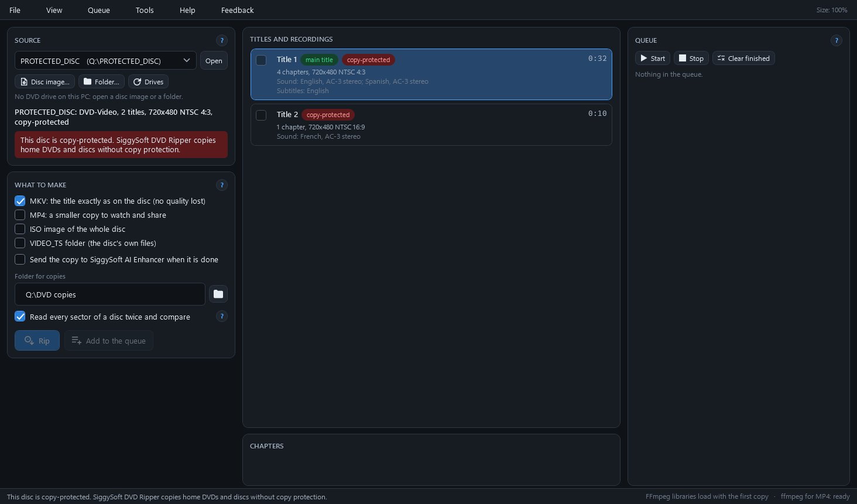Open the Queue menu

(x=99, y=10)
